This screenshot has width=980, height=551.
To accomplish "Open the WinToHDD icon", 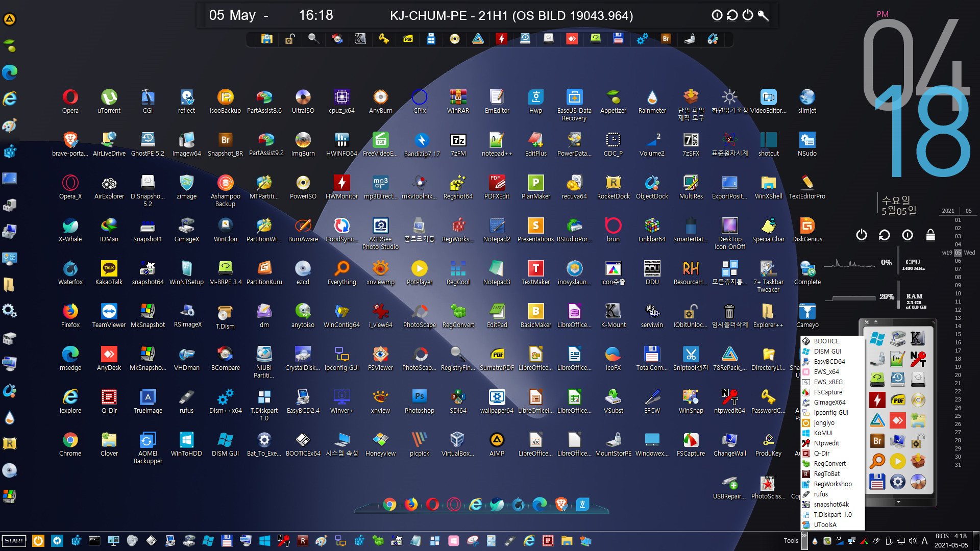I will coord(186,444).
